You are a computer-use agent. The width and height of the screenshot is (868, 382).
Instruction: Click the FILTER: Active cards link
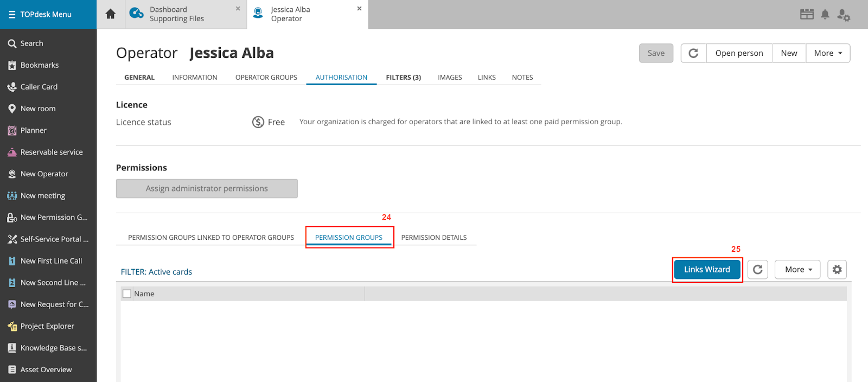point(156,272)
